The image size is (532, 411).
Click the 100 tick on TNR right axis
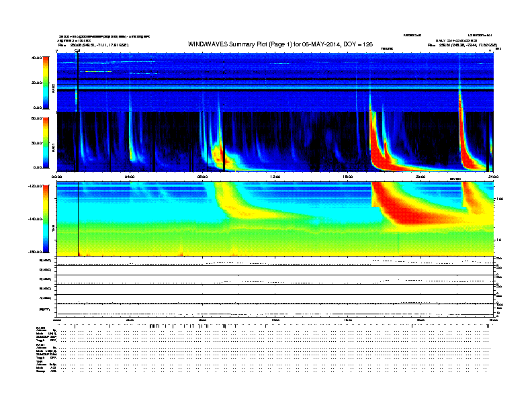click(x=500, y=199)
